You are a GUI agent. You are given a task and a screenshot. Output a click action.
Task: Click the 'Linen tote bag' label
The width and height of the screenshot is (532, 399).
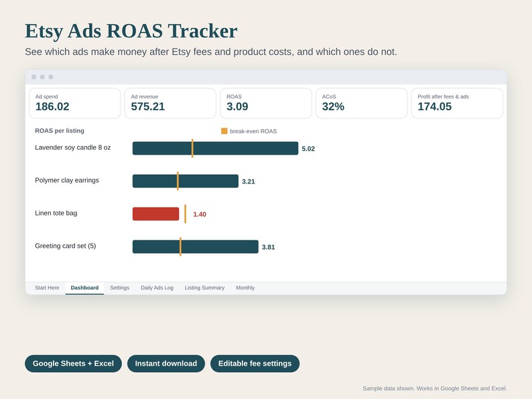56,213
